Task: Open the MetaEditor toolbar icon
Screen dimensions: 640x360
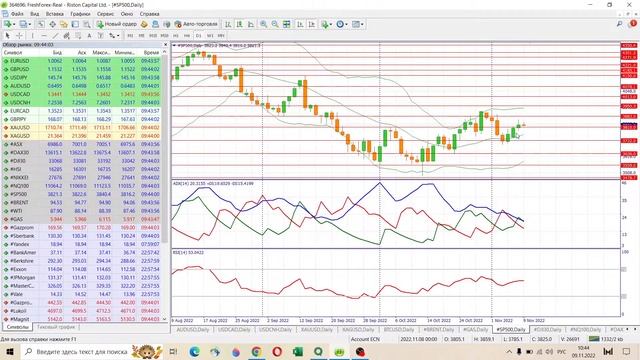Action: coord(144,24)
